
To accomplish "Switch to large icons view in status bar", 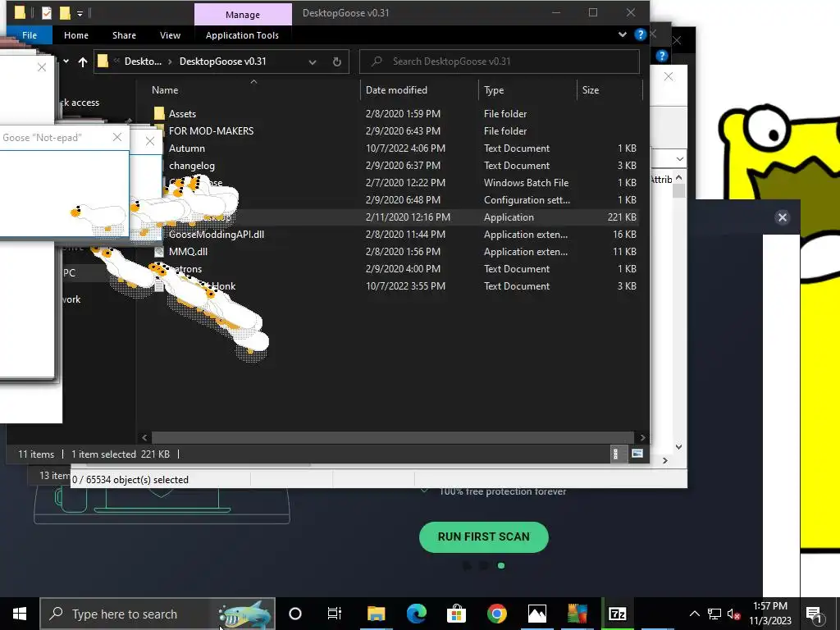I will pos(637,454).
